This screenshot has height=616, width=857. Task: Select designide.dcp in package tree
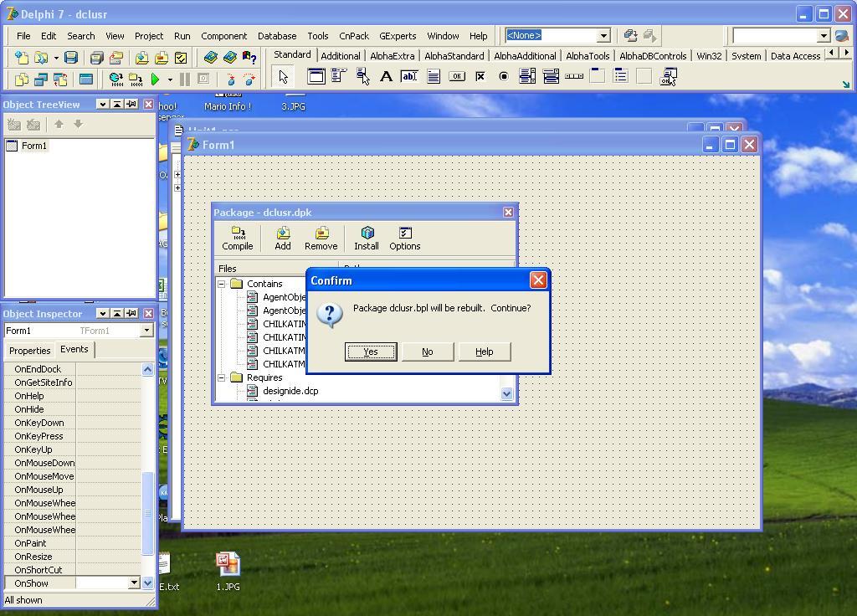pos(290,391)
